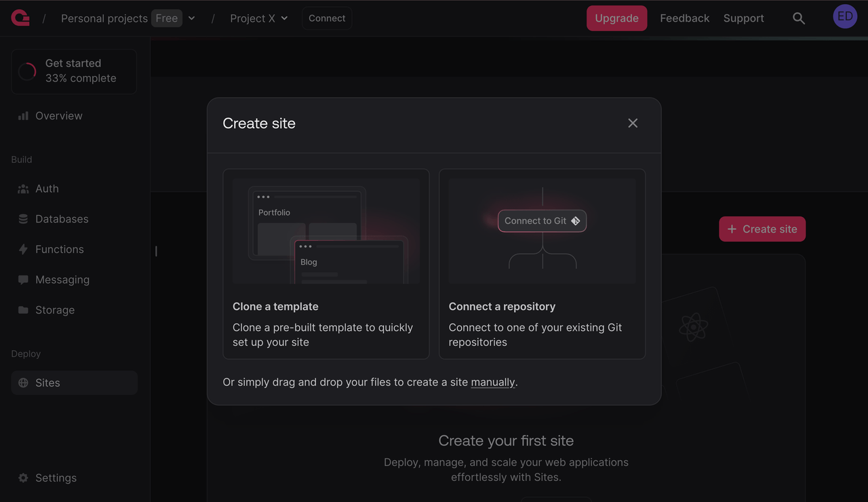
Task: Open the Project X switcher dropdown
Action: pyautogui.click(x=285, y=18)
